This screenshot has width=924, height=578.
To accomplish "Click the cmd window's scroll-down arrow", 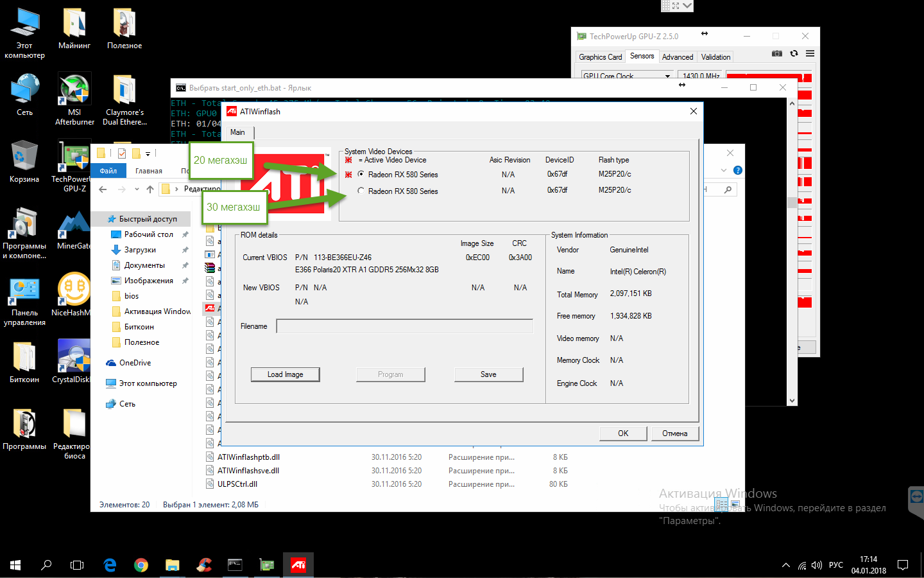I will pos(792,400).
